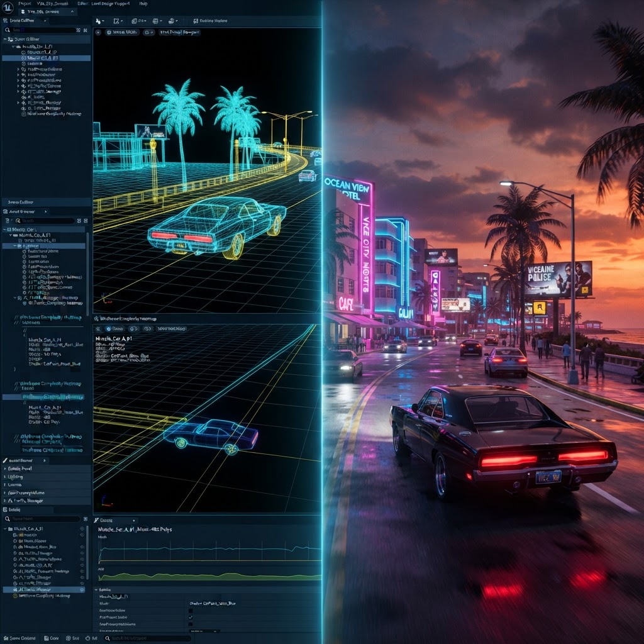Viewport: 644px width, 644px height.
Task: Click the last icon right of top Outliner search
Action: (85, 30)
